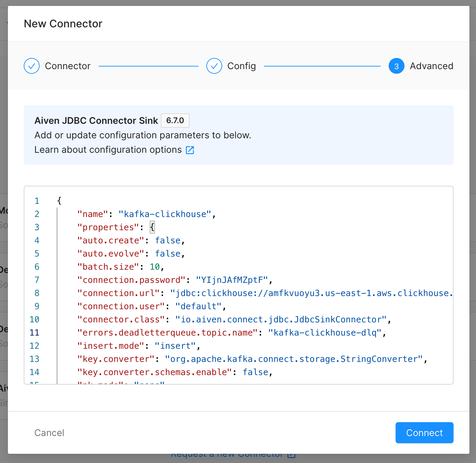
Task: Click the connection.password value in editor
Action: 232,280
